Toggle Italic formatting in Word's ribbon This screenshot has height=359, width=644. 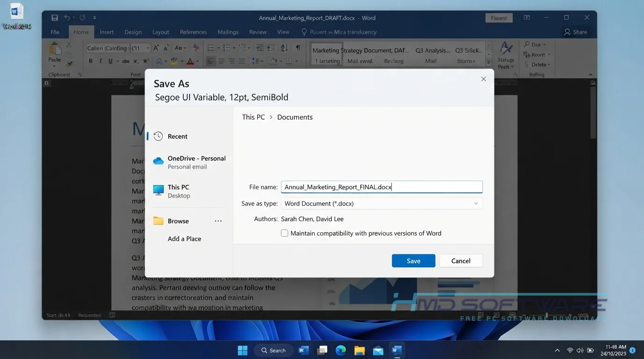tap(101, 61)
